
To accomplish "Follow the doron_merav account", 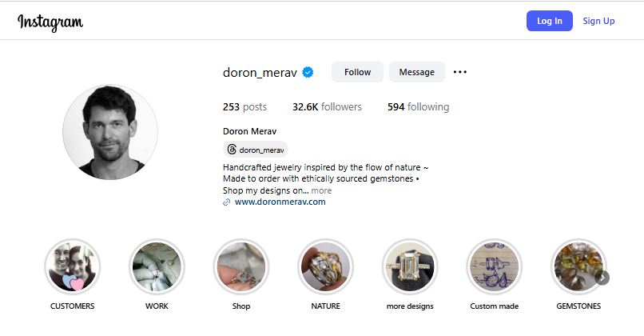I will click(357, 72).
